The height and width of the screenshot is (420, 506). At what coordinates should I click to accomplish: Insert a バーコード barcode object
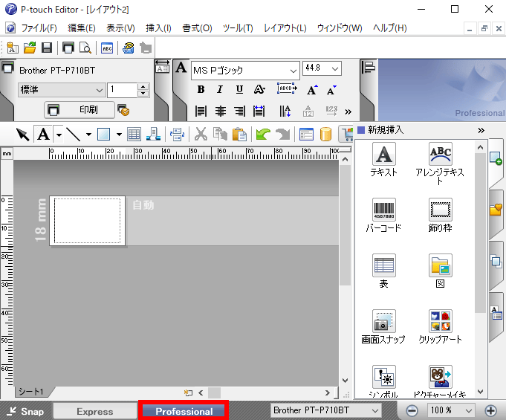[383, 216]
